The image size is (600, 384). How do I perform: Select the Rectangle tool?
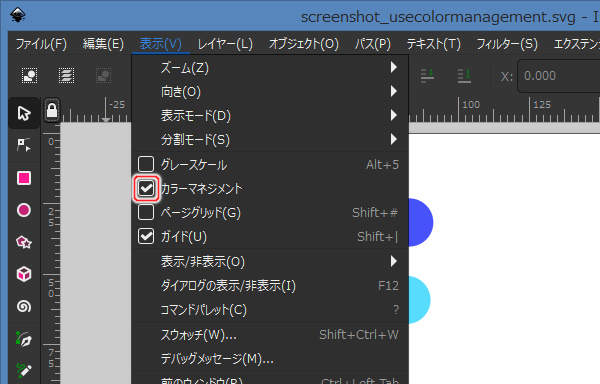pyautogui.click(x=24, y=178)
